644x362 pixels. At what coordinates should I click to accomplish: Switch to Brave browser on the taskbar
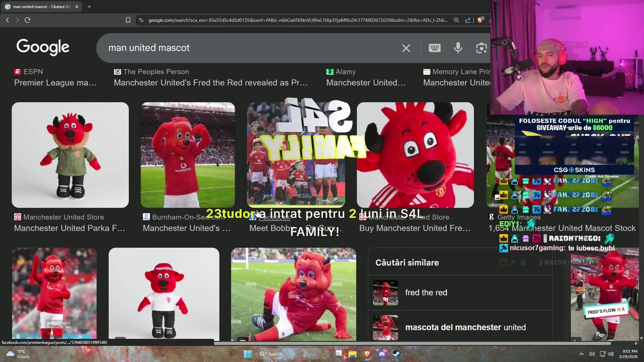pos(367,354)
